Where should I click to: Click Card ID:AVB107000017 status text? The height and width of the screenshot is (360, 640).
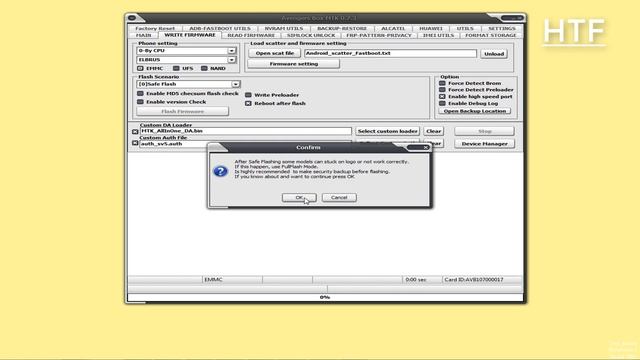(x=473, y=280)
